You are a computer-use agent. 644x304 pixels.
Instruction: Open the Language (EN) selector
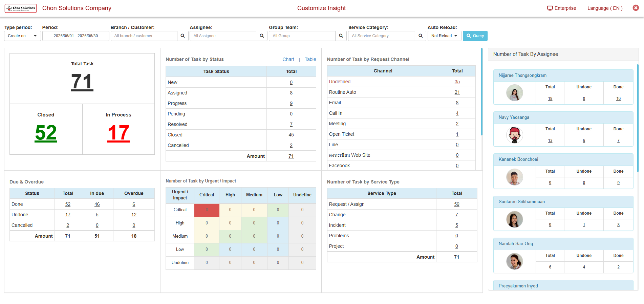[x=605, y=8]
